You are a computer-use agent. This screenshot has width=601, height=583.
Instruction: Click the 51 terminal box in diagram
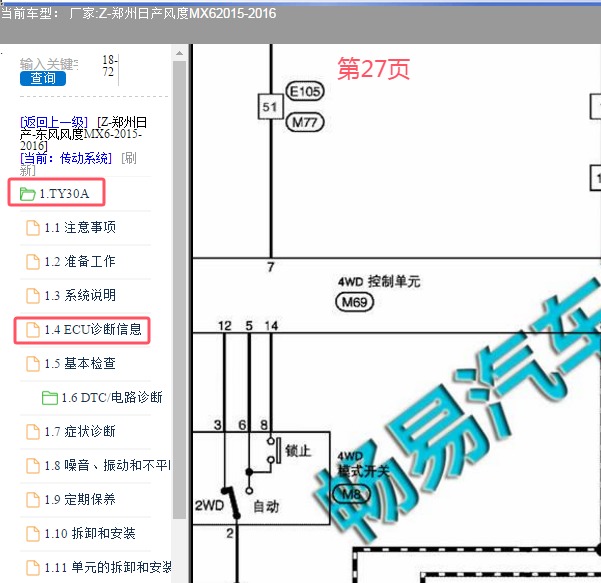click(270, 107)
